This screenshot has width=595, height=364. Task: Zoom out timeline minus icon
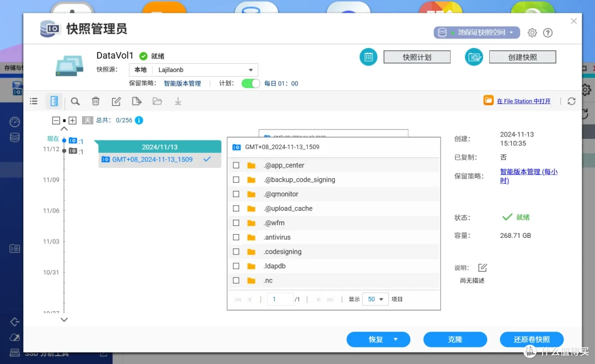pyautogui.click(x=56, y=121)
